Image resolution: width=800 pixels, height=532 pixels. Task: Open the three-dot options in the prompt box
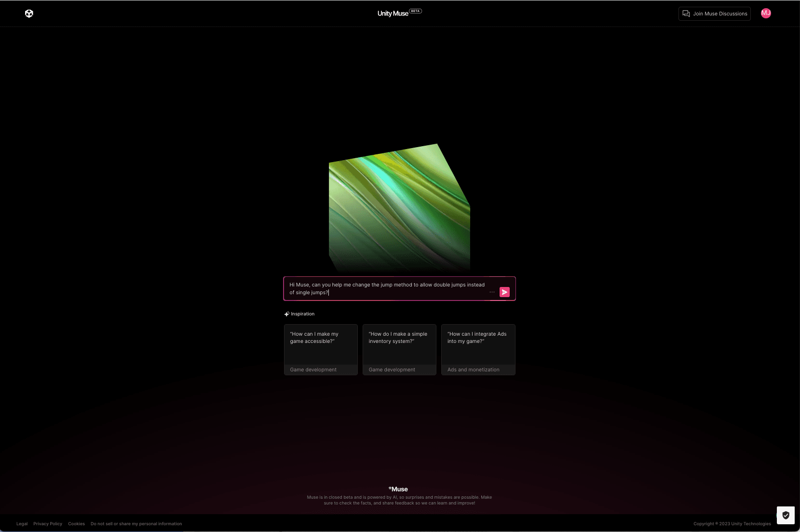[492, 292]
